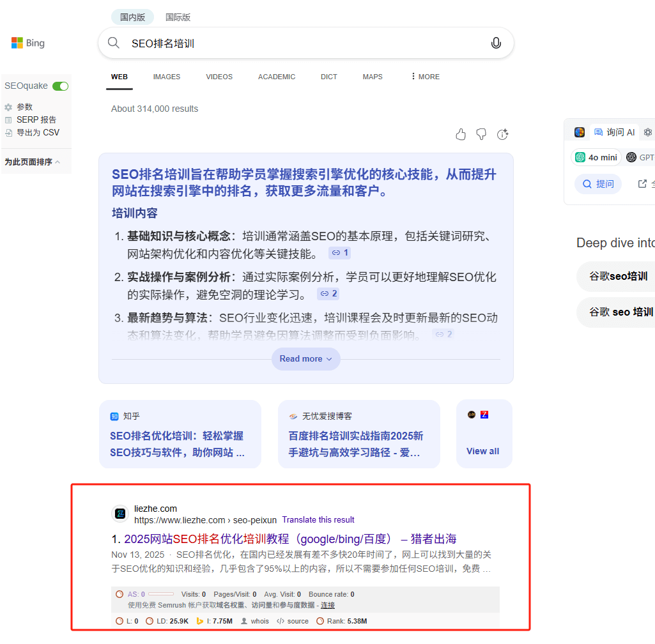
Task: Click the 连接 Semrush link
Action: (x=327, y=605)
